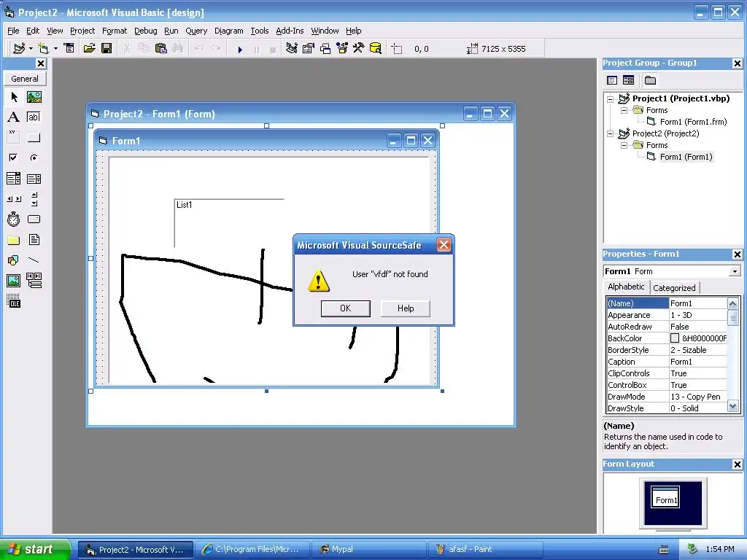Select the Frame control in the toolbox
This screenshot has height=560, width=747.
(x=14, y=138)
